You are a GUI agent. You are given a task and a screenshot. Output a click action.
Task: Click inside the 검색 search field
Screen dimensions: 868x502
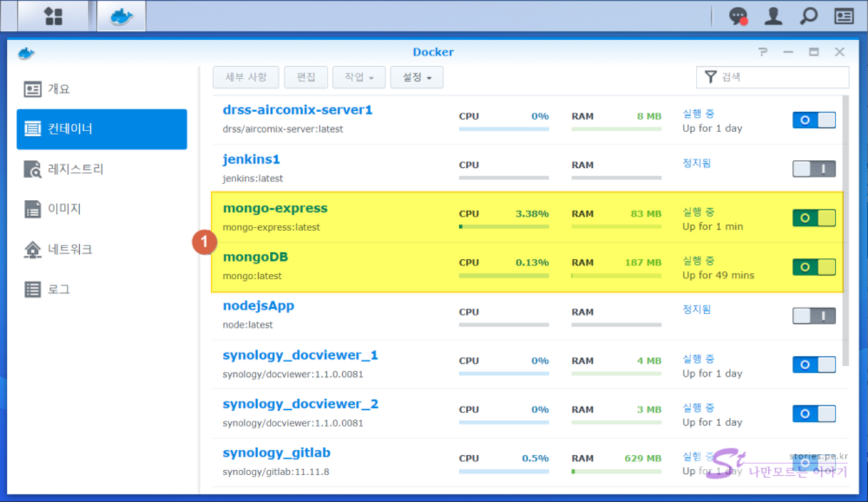coord(781,77)
